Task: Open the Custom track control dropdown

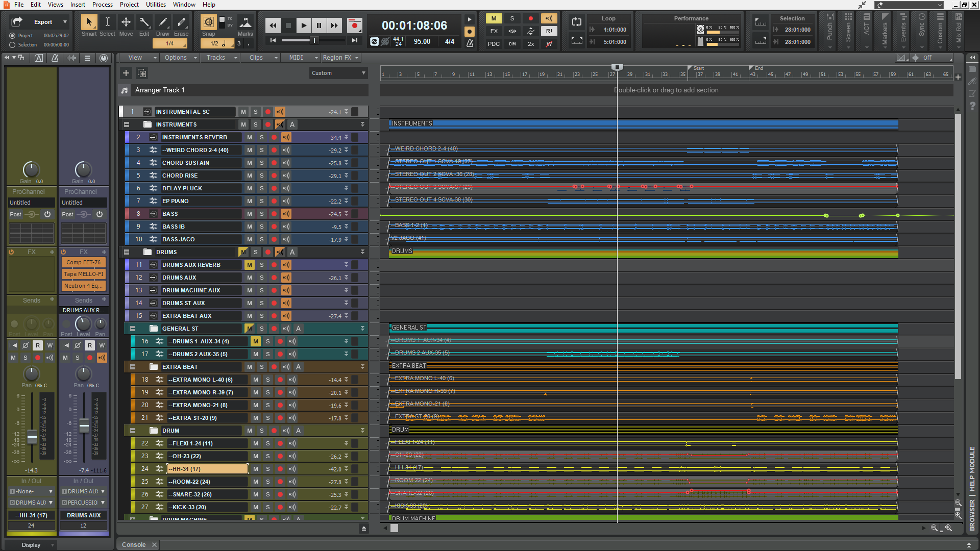Action: (x=338, y=73)
